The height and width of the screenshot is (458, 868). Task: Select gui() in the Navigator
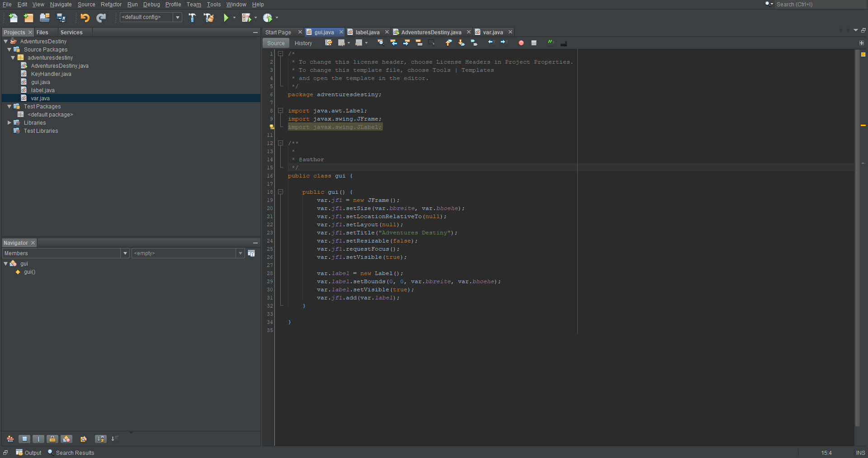[29, 272]
